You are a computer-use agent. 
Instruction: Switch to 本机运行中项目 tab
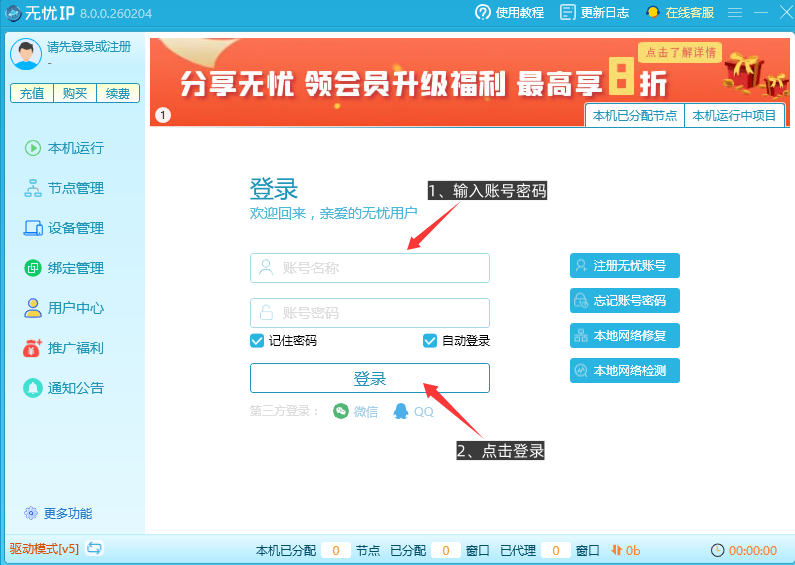(x=734, y=116)
